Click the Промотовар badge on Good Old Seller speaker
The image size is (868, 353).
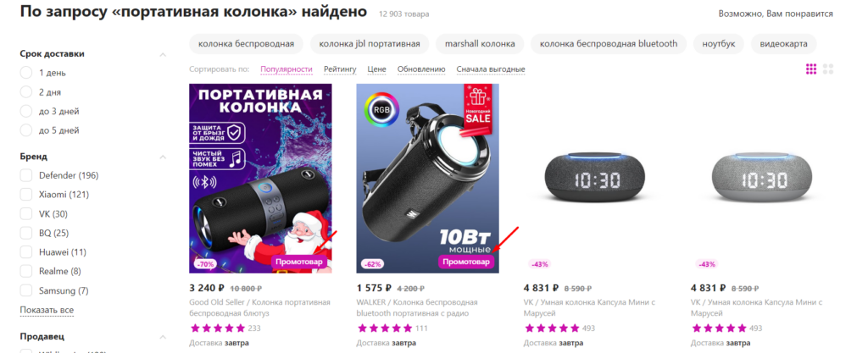pos(299,262)
